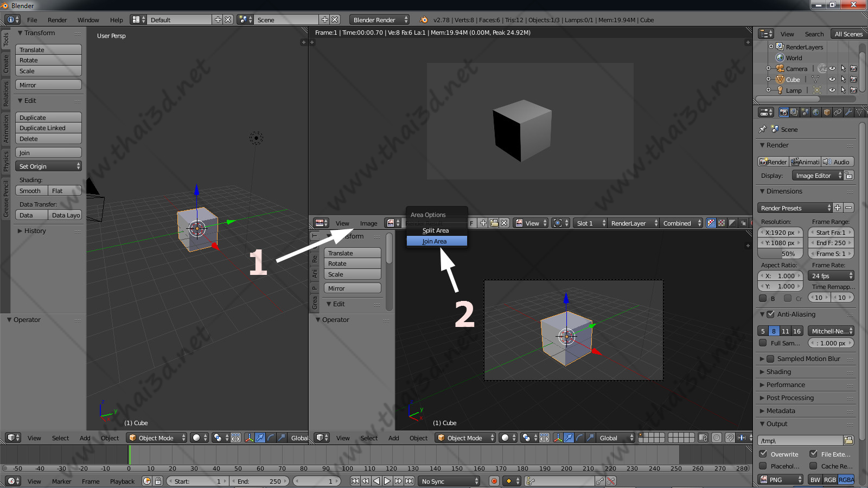The width and height of the screenshot is (868, 488).
Task: Click the Render Layers properties tab icon
Action: [x=794, y=112]
